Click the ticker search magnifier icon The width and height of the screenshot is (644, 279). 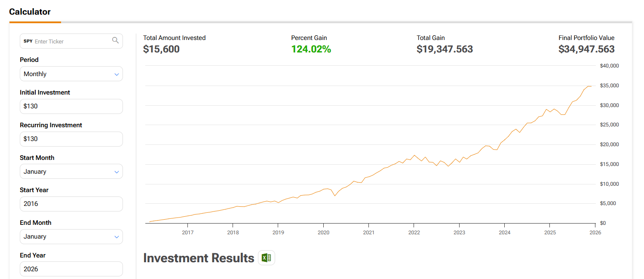pos(115,40)
